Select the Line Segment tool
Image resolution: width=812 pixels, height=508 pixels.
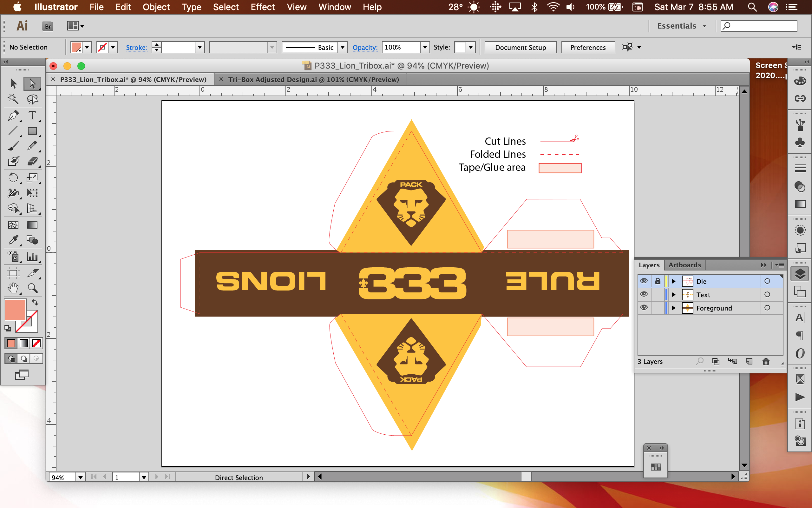point(13,131)
